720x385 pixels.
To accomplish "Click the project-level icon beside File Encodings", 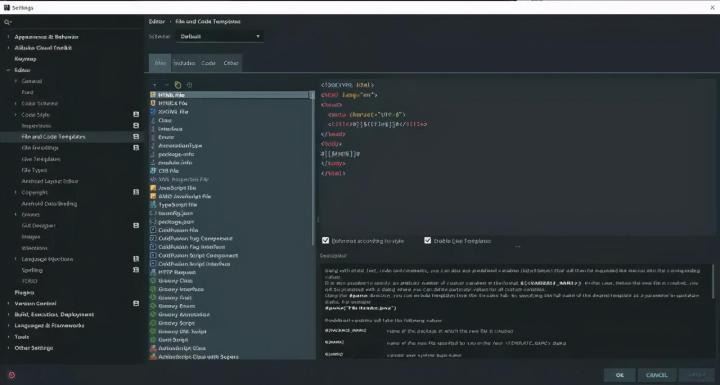I will click(136, 147).
